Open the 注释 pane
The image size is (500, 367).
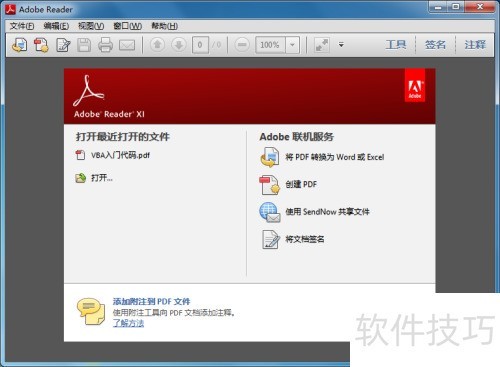tap(475, 44)
